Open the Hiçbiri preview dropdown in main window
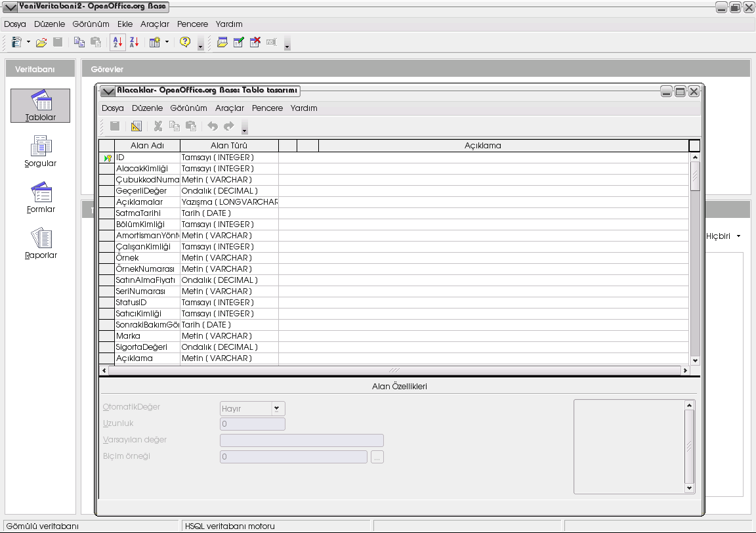 tap(739, 236)
